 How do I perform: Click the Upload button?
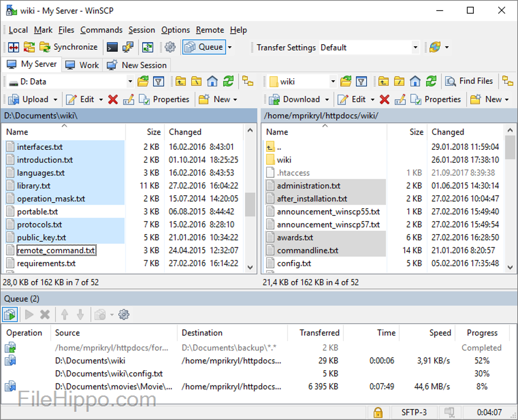coord(28,100)
